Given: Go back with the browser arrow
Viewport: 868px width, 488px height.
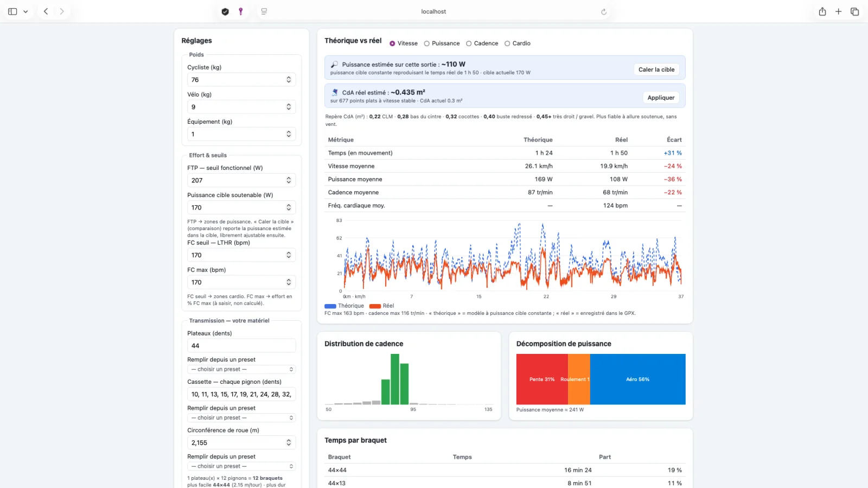Looking at the screenshot, I should [46, 11].
